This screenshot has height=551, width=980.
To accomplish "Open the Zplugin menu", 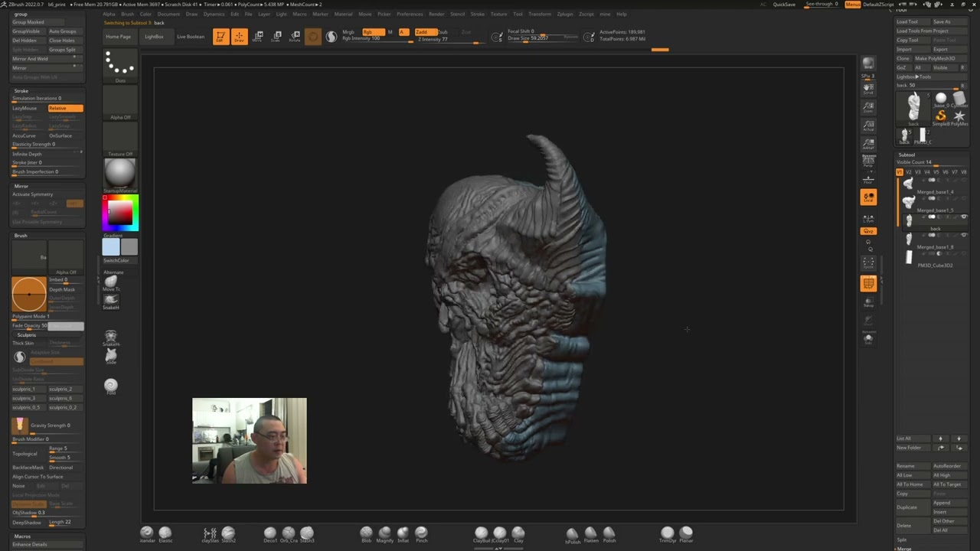I will click(565, 14).
